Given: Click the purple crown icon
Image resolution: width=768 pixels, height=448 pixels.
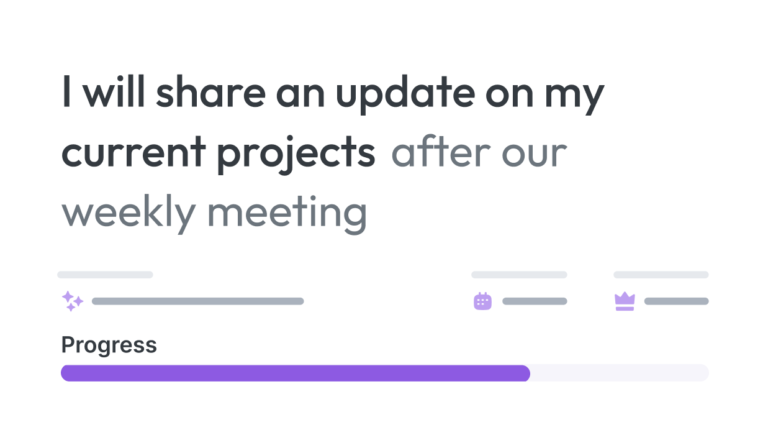Looking at the screenshot, I should coord(624,301).
